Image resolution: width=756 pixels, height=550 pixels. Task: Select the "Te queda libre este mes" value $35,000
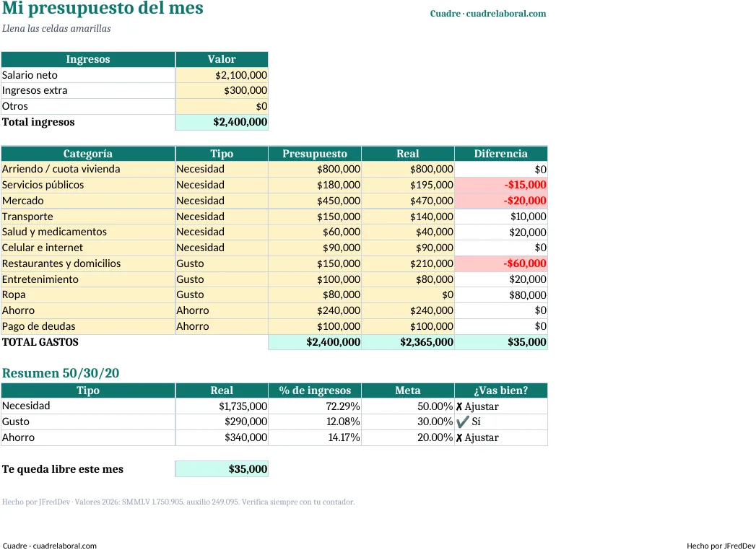coord(222,469)
